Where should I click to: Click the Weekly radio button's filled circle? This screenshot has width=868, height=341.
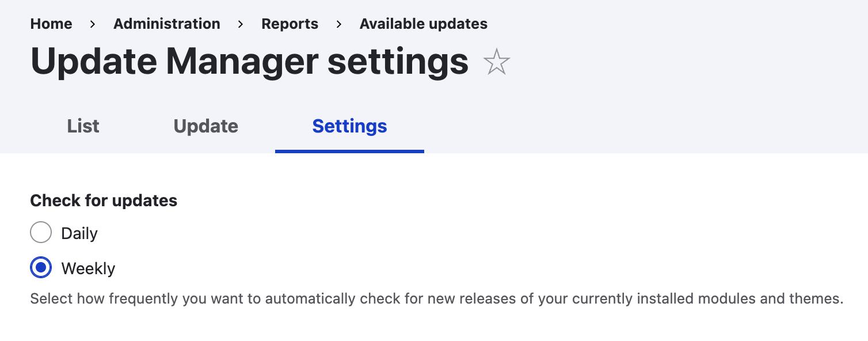point(41,268)
